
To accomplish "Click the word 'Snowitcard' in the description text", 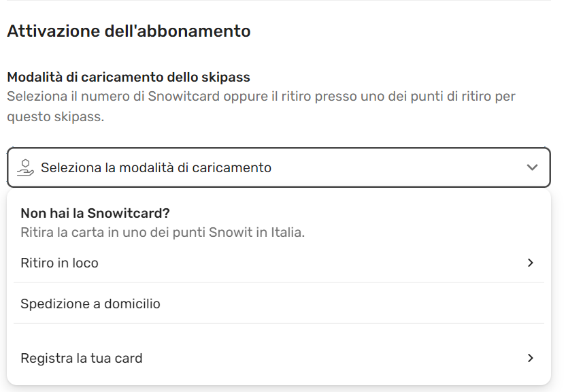I will (x=184, y=96).
